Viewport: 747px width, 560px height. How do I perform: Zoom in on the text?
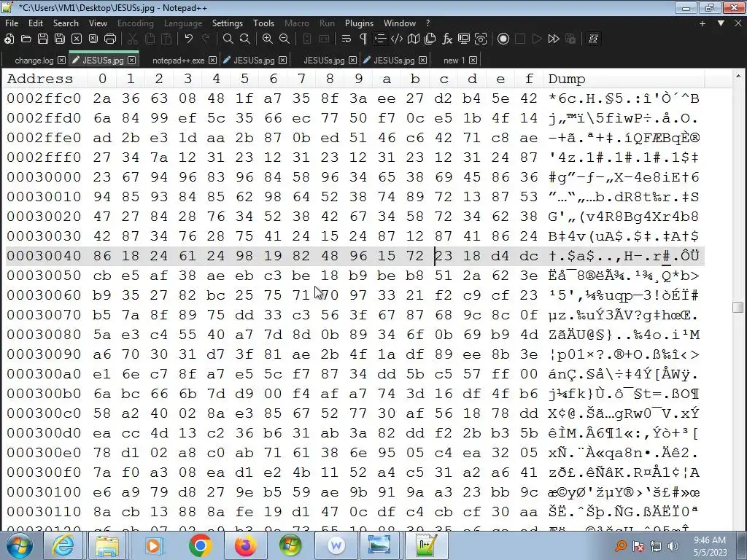click(x=268, y=39)
